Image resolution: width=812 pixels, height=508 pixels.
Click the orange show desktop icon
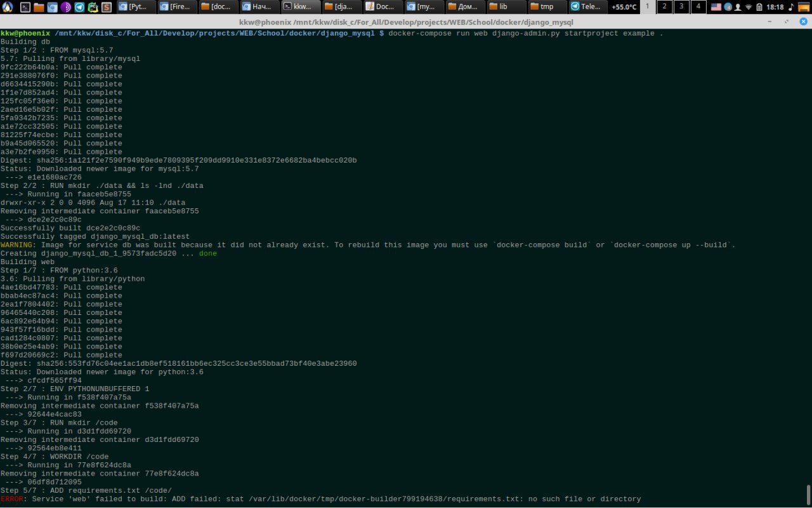pos(804,7)
